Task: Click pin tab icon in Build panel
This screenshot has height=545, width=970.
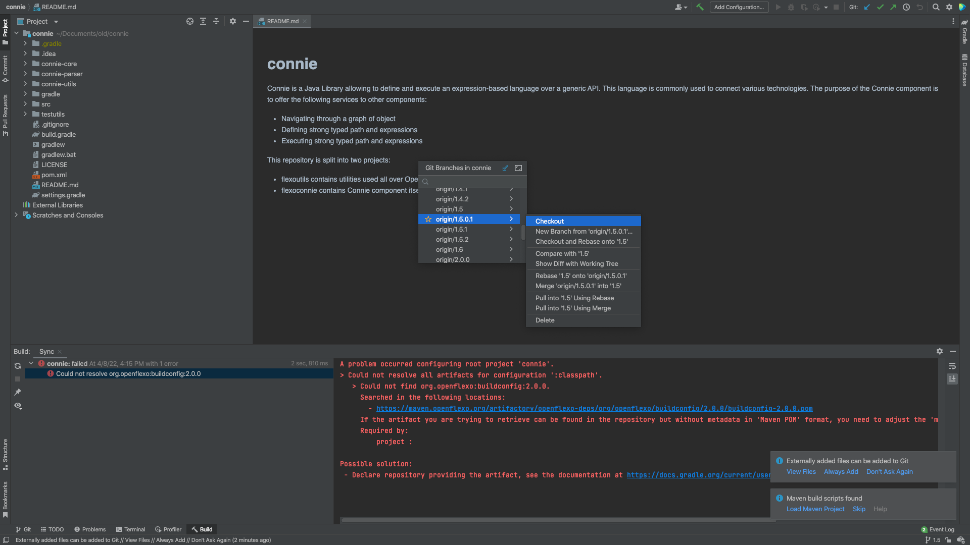Action: (x=18, y=392)
